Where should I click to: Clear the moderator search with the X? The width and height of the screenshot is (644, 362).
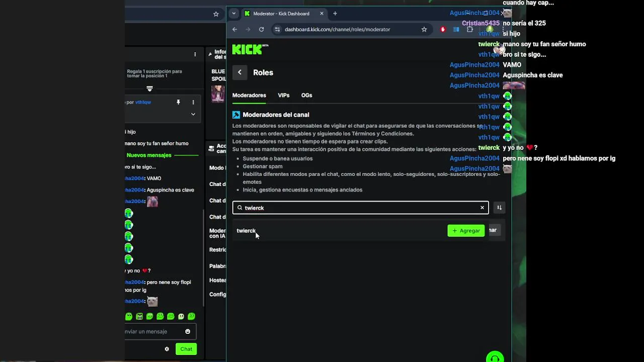(x=482, y=208)
